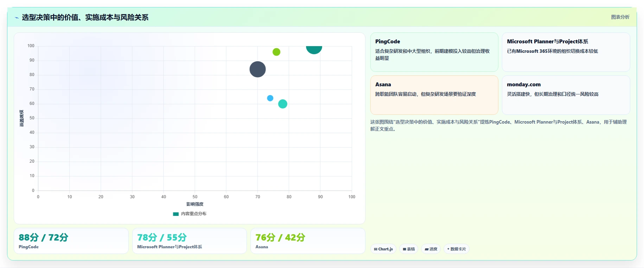Click the 内容重点分布 legend label
This screenshot has width=644, height=268.
pyautogui.click(x=194, y=214)
